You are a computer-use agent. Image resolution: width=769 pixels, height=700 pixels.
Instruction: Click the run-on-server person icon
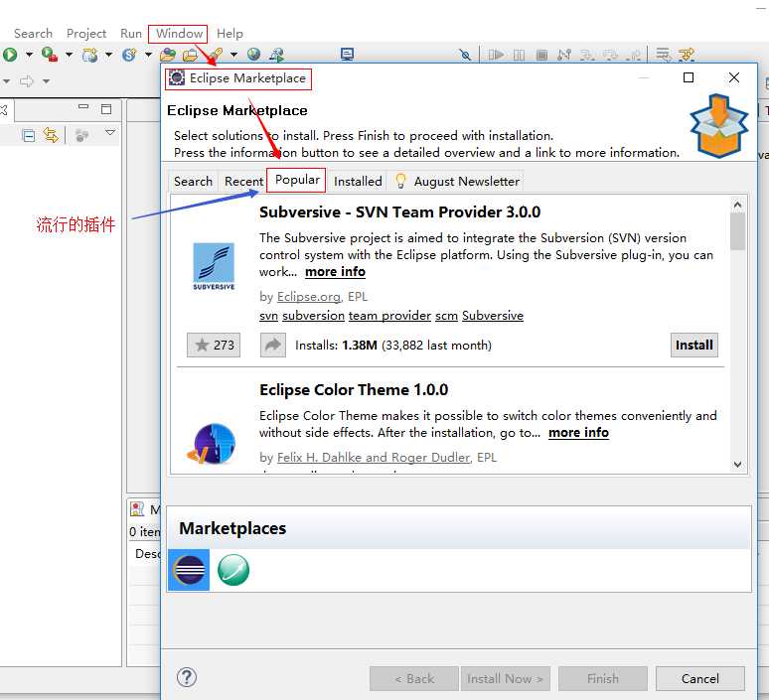point(276,55)
